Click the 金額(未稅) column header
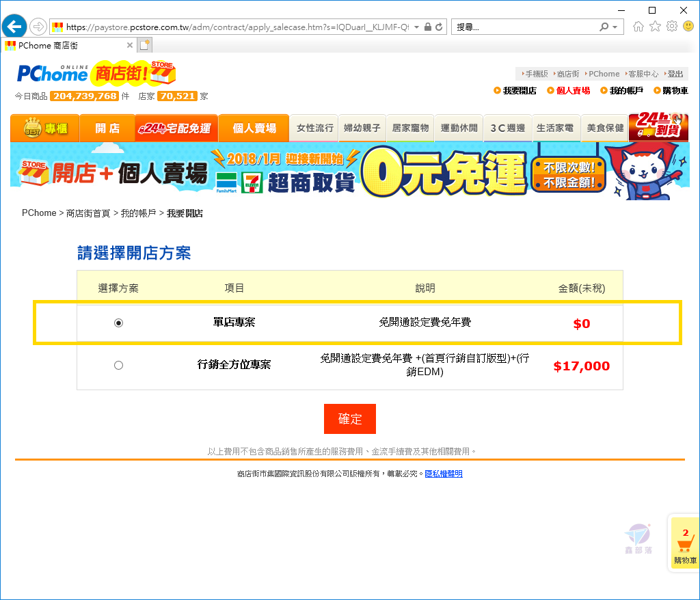700x600 pixels. [581, 288]
